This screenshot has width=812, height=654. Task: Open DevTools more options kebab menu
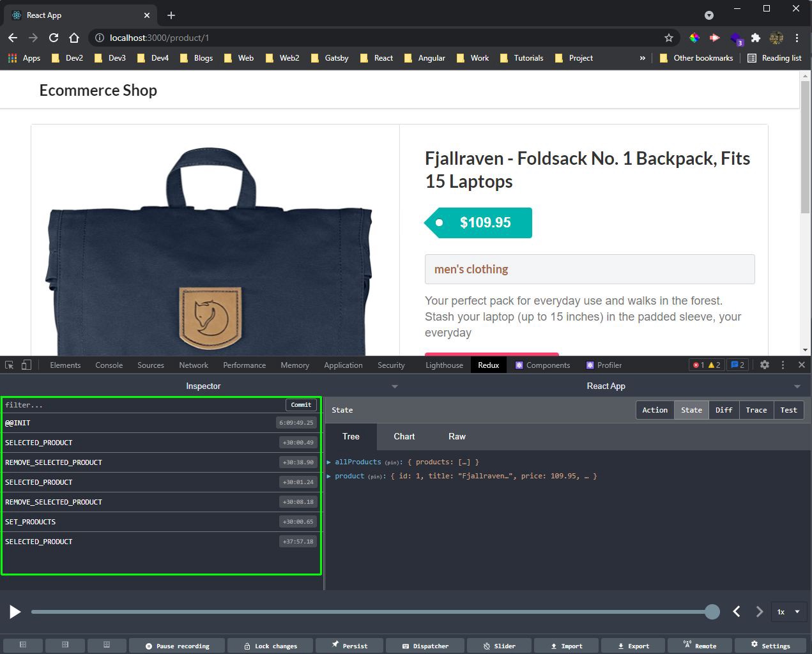(x=783, y=365)
